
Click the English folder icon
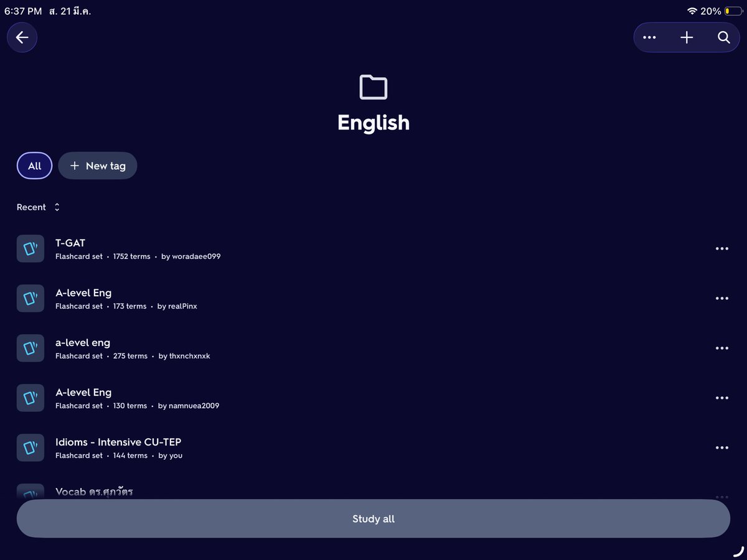click(374, 87)
